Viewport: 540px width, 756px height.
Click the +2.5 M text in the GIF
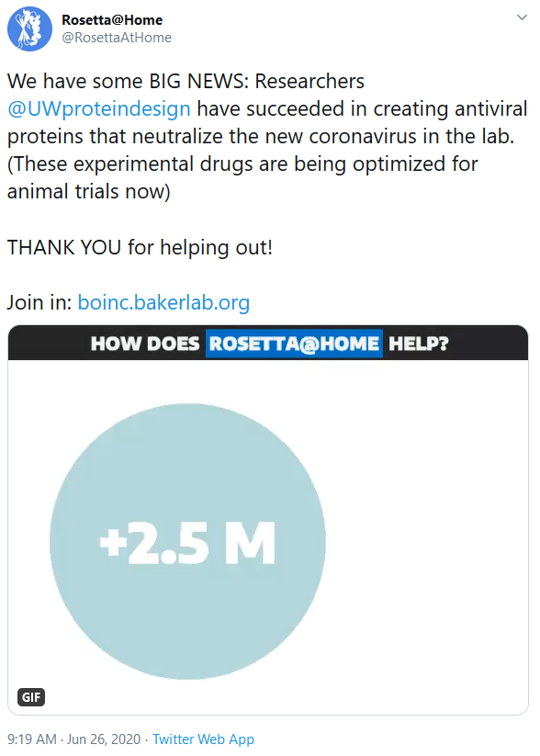point(187,543)
